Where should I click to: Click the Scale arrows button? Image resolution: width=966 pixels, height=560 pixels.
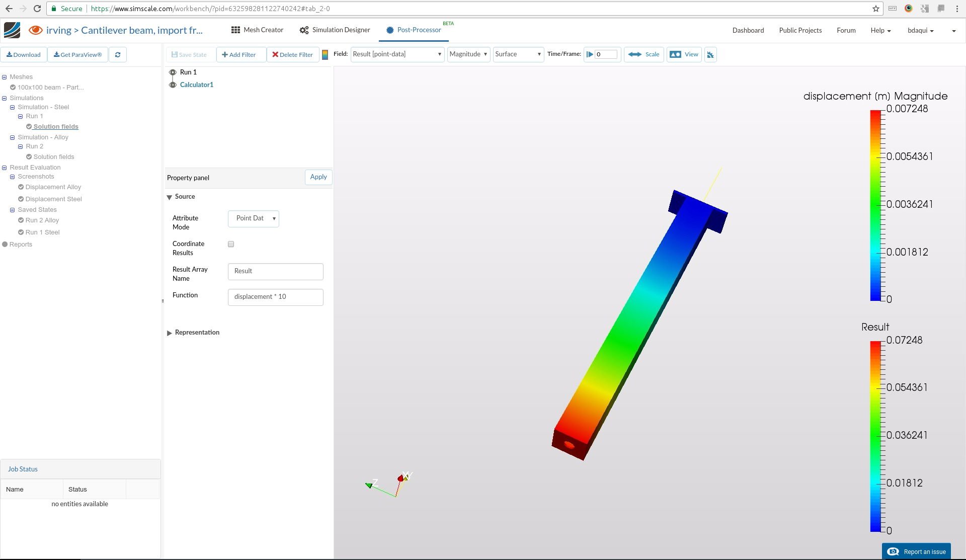pyautogui.click(x=644, y=54)
